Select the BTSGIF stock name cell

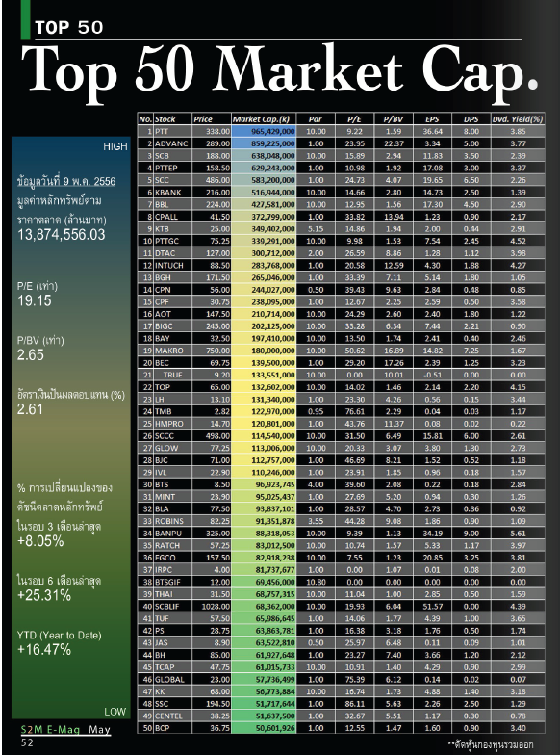coord(173,582)
